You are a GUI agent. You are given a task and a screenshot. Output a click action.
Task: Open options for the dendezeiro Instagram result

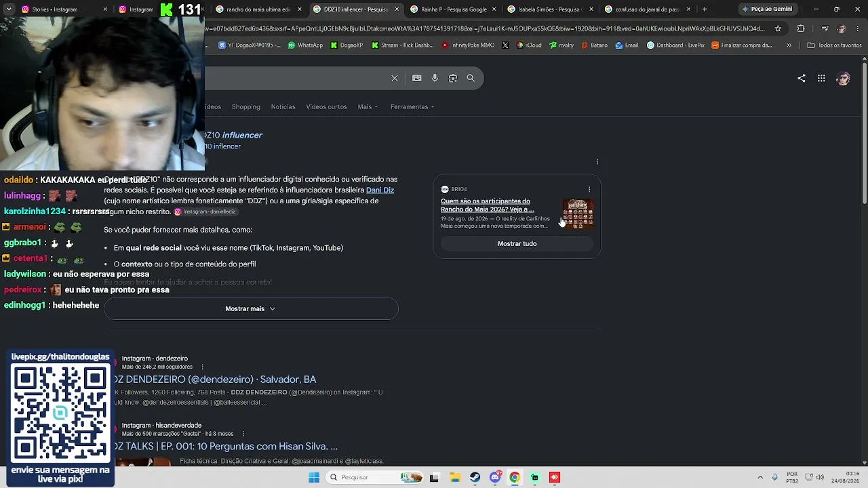(x=202, y=367)
